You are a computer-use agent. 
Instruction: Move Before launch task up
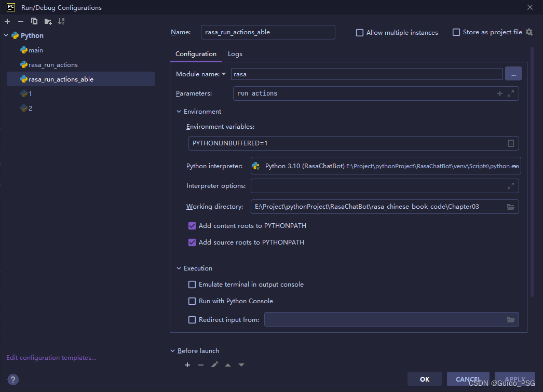pos(228,365)
